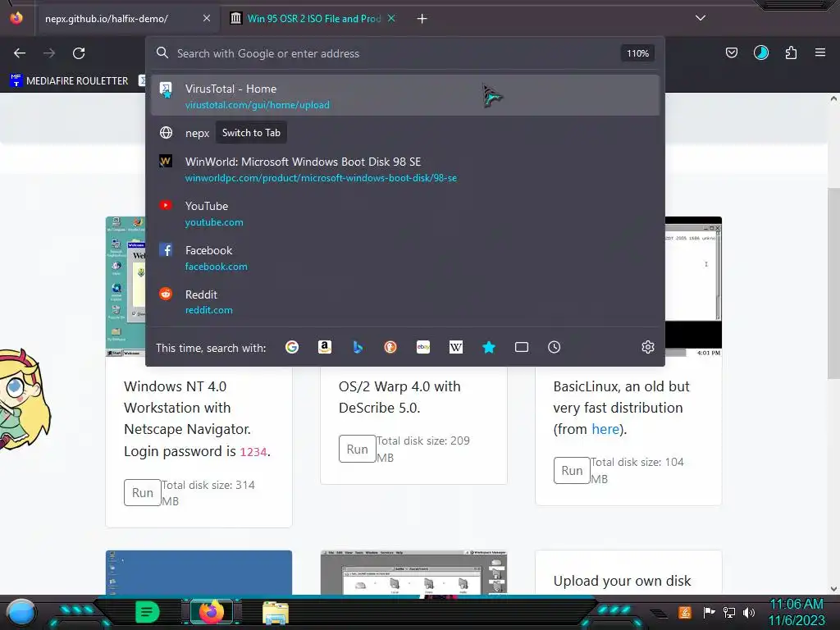Screen dimensions: 840x630
Task: Click the password text 1234
Action: pyautogui.click(x=253, y=452)
